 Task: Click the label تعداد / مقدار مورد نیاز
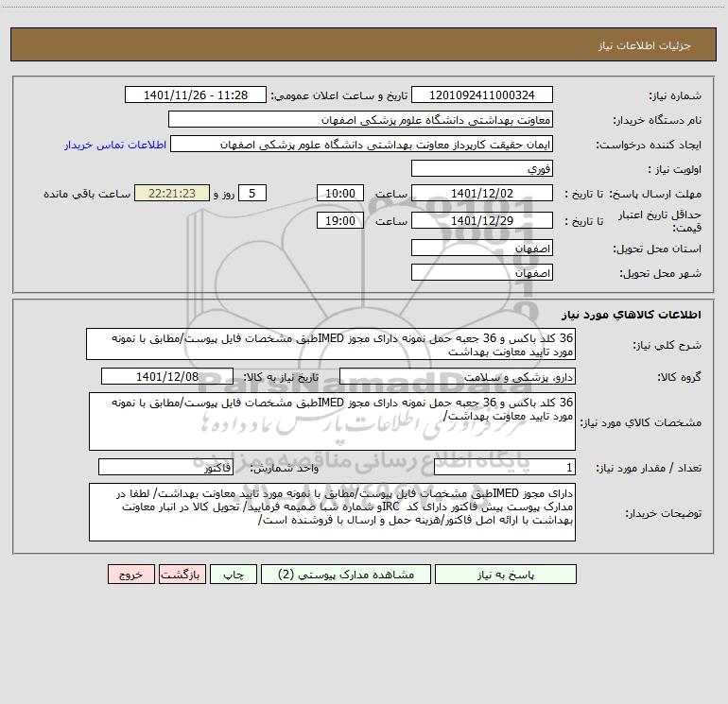coord(649,469)
